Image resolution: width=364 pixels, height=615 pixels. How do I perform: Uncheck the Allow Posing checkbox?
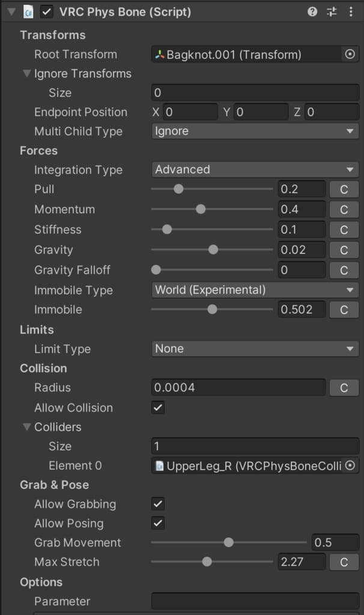[158, 524]
